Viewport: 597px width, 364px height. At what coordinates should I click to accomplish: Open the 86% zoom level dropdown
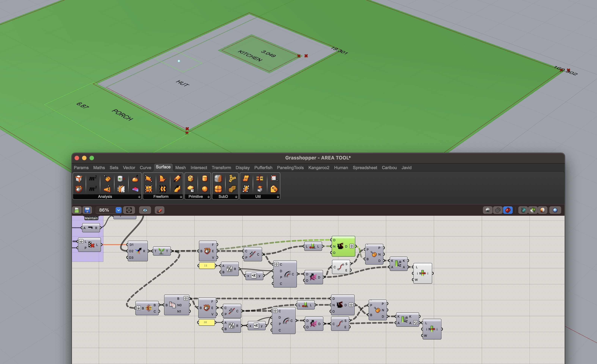(x=118, y=210)
